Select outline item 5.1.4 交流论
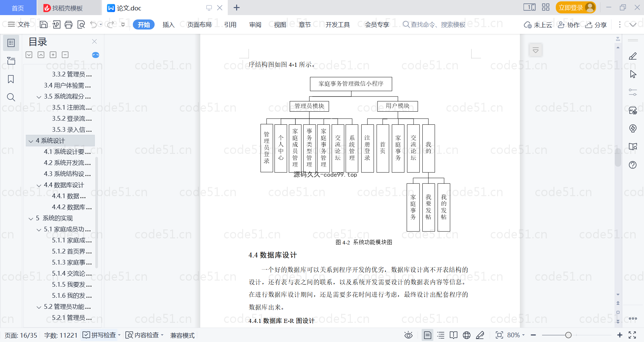This screenshot has height=342, width=644. pyautogui.click(x=71, y=274)
